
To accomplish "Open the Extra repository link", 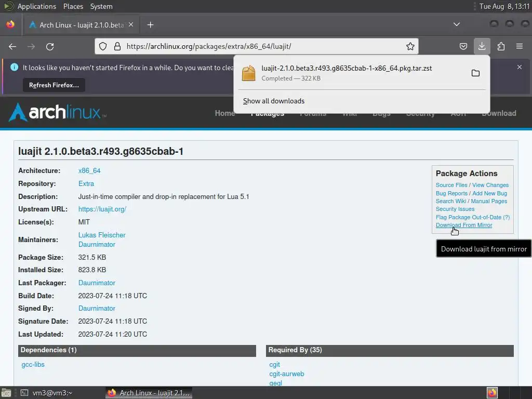I will (x=86, y=183).
